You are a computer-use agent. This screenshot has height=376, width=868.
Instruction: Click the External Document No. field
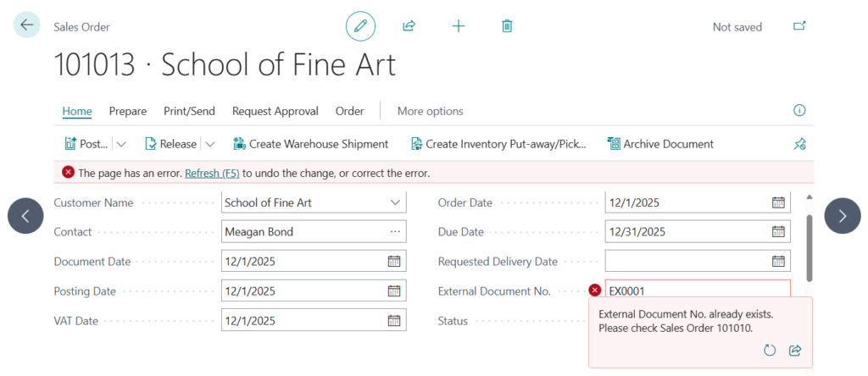697,290
